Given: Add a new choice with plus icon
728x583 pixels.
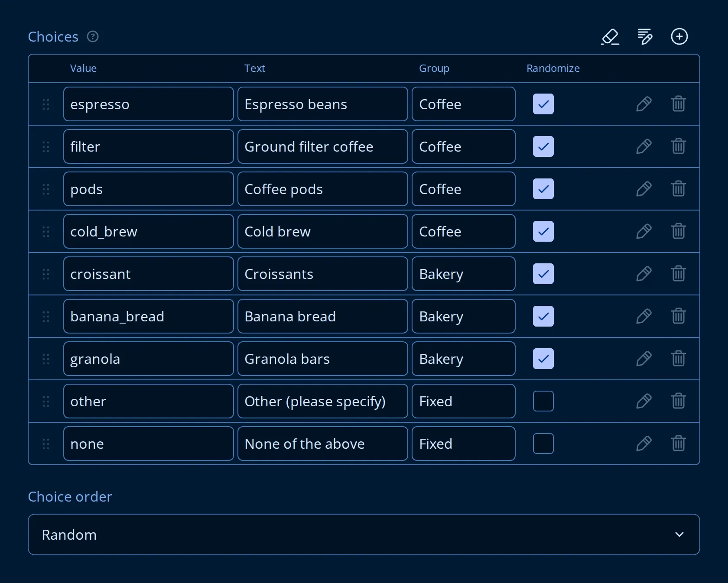Looking at the screenshot, I should (x=679, y=36).
